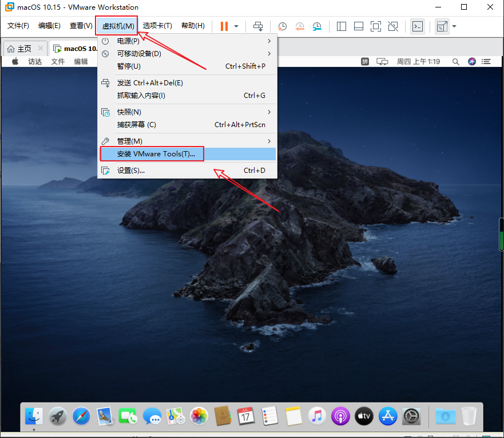The image size is (504, 438).
Task: Click the orange pause VM button
Action: (x=224, y=26)
